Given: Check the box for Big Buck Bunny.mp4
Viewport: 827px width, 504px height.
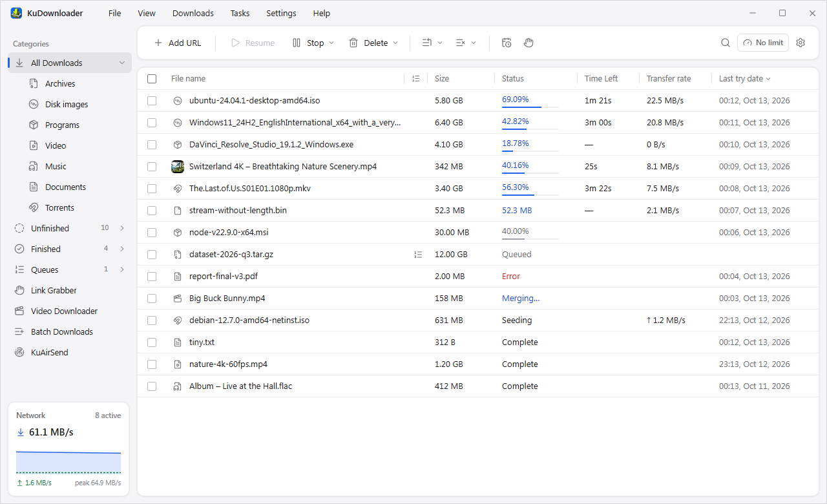Looking at the screenshot, I should coord(152,299).
